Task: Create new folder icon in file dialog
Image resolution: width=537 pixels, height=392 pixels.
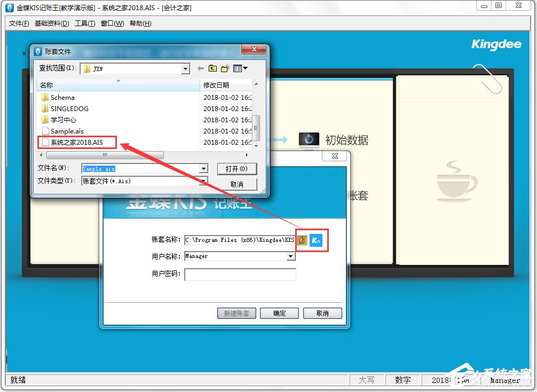Action: pos(225,68)
